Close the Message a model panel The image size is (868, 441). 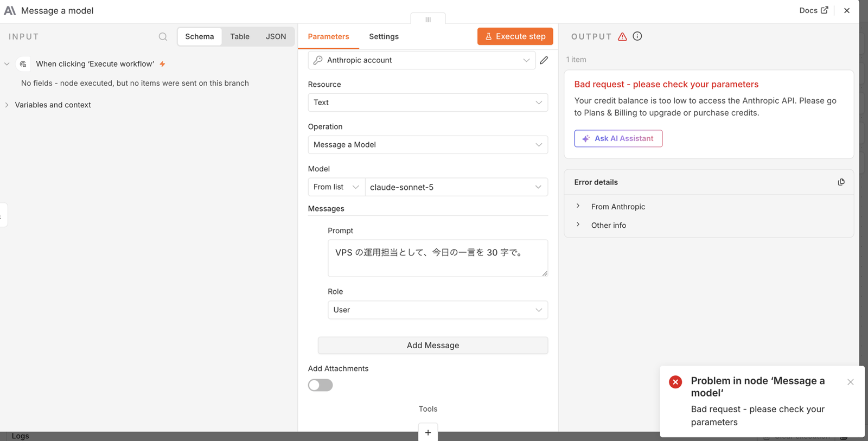pos(847,10)
